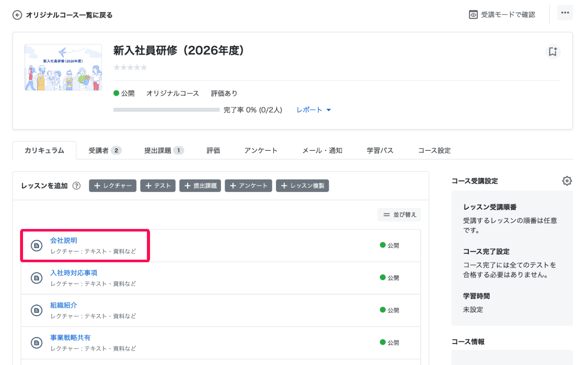Click the course title 新入社員研修（2026年度）
The width and height of the screenshot is (588, 365).
(179, 50)
